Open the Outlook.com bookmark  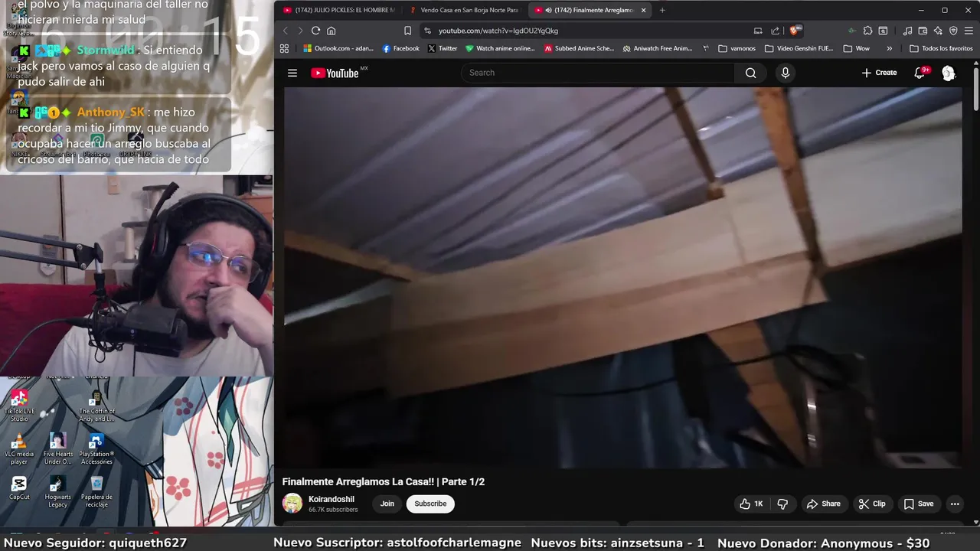tap(338, 48)
